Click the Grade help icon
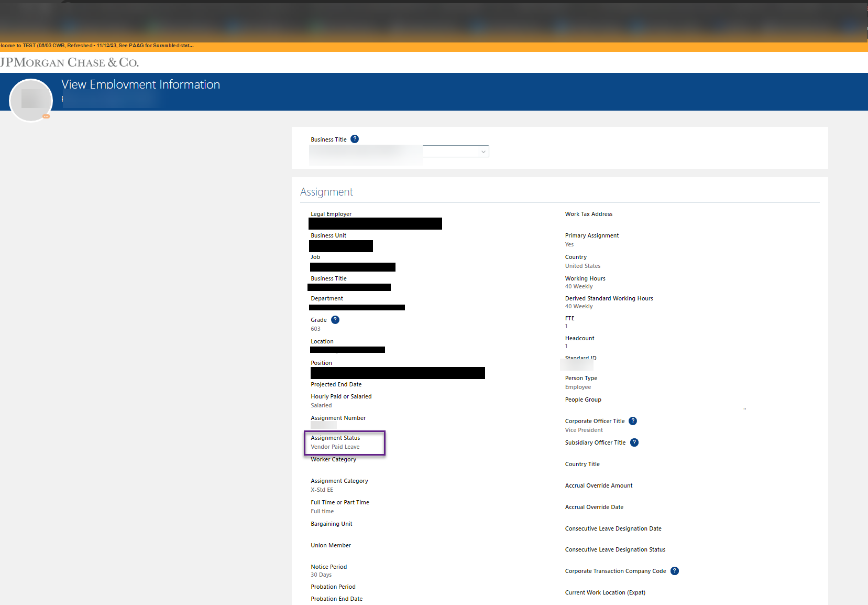The height and width of the screenshot is (605, 868). 335,320
